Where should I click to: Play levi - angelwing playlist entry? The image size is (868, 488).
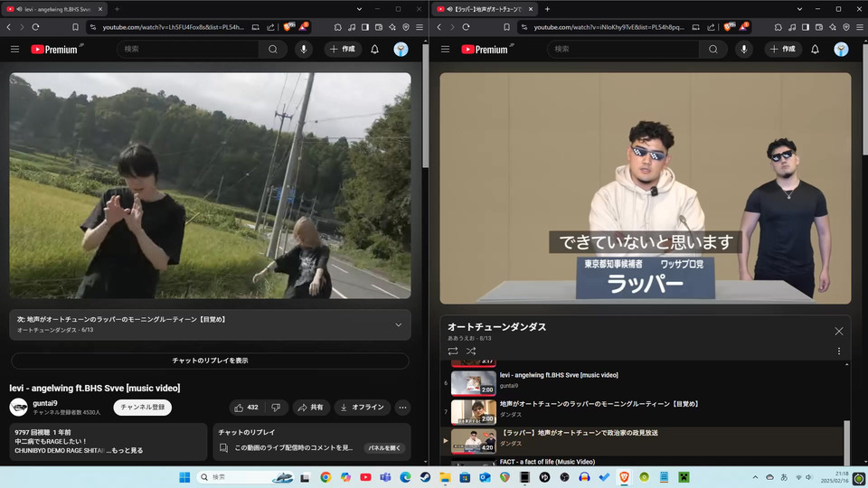(x=642, y=383)
